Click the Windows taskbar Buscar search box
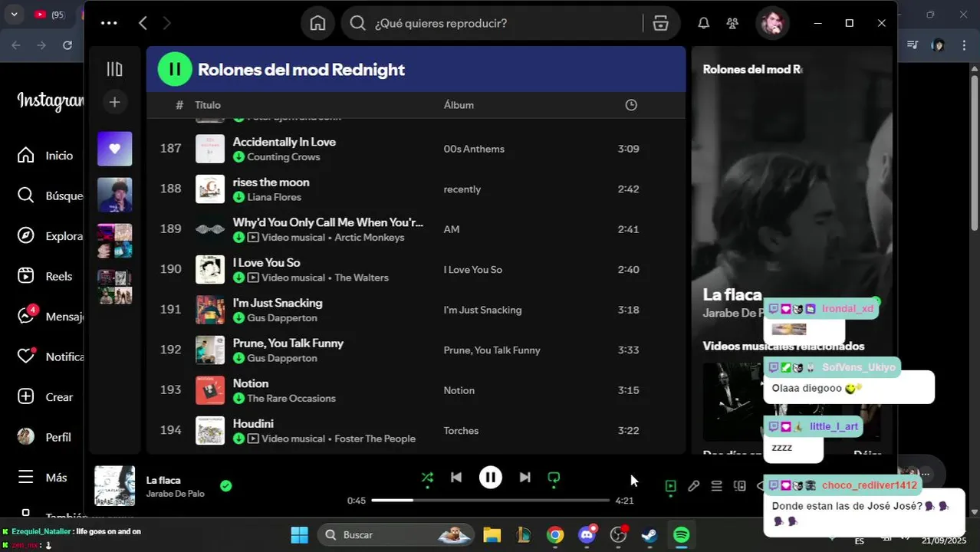 pos(395,534)
